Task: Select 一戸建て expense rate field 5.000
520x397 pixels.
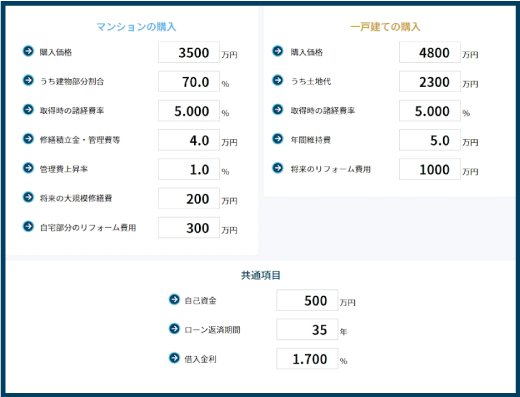Action: pos(430,111)
